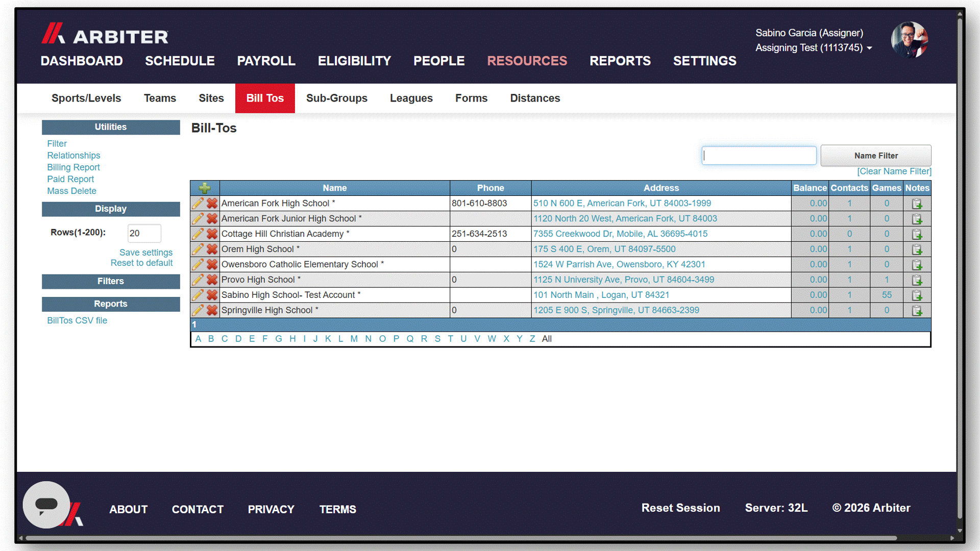Edit Owensboro Catholic Elementary School pencil icon

[198, 265]
